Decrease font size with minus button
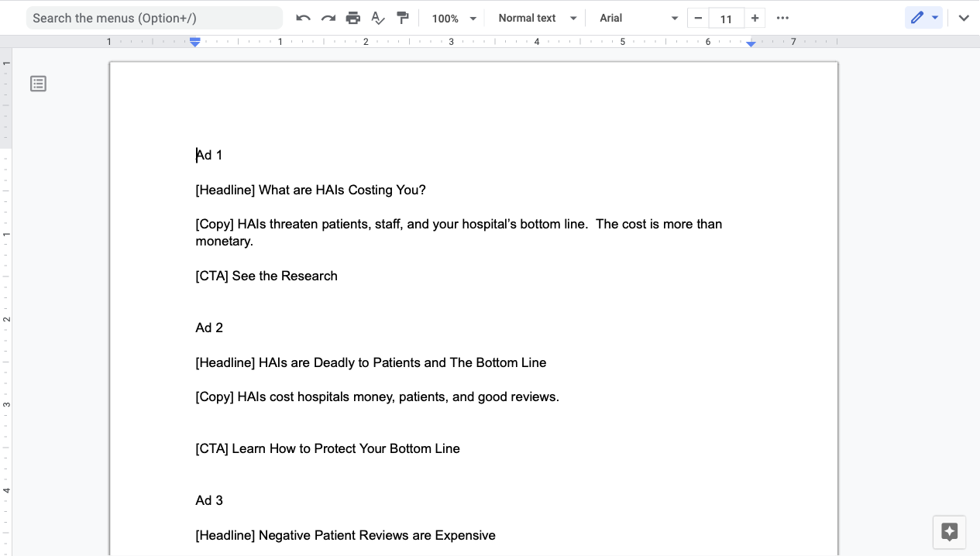This screenshot has height=556, width=980. pos(698,18)
